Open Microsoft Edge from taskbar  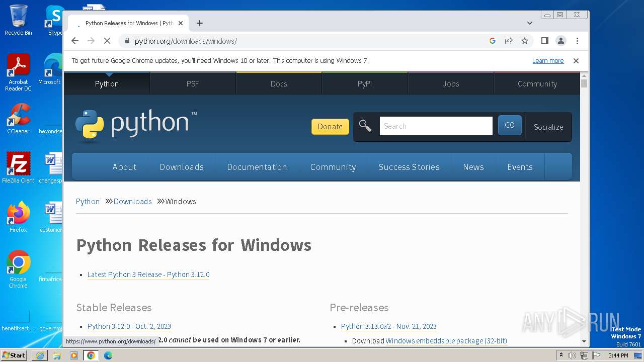coord(108,355)
